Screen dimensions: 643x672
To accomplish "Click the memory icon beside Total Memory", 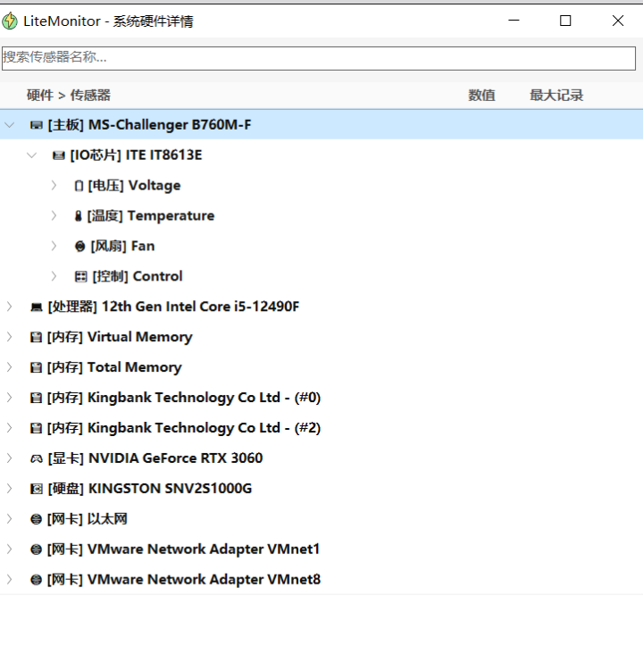I will [36, 367].
